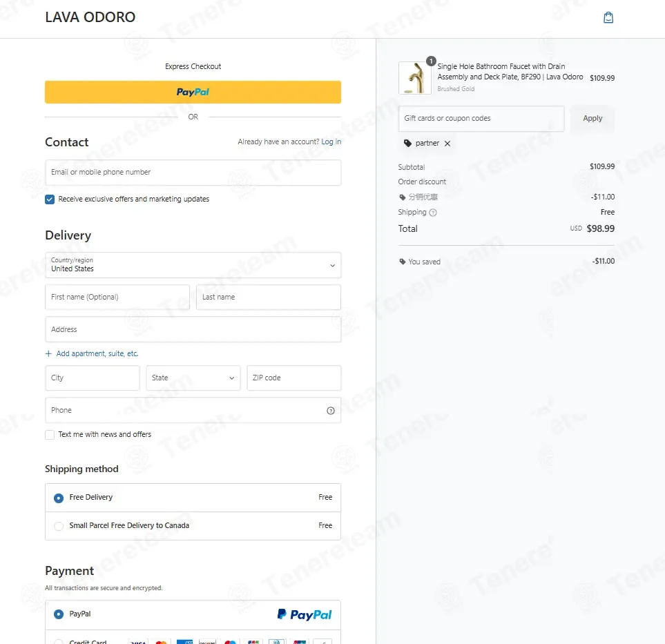The image size is (665, 644).
Task: Click 'All transactions are secure and encrypted' text
Action: coord(104,588)
